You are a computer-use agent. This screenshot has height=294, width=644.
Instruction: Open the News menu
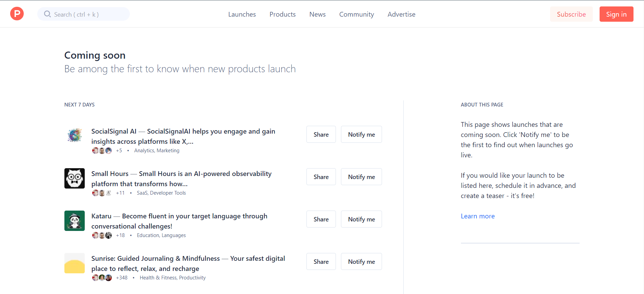(318, 14)
